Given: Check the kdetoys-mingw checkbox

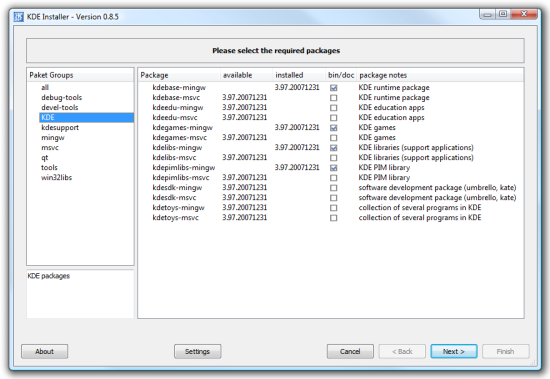Looking at the screenshot, I should click(x=334, y=208).
